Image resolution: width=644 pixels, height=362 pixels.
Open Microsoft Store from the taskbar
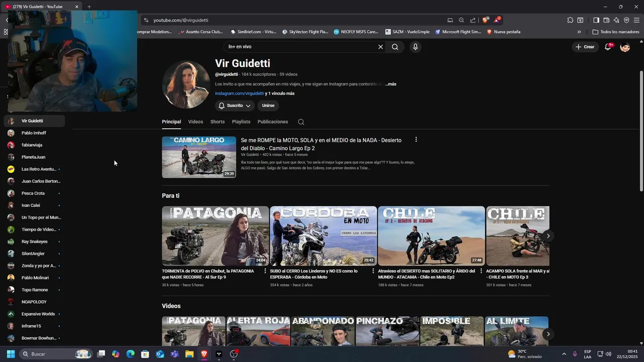145,354
